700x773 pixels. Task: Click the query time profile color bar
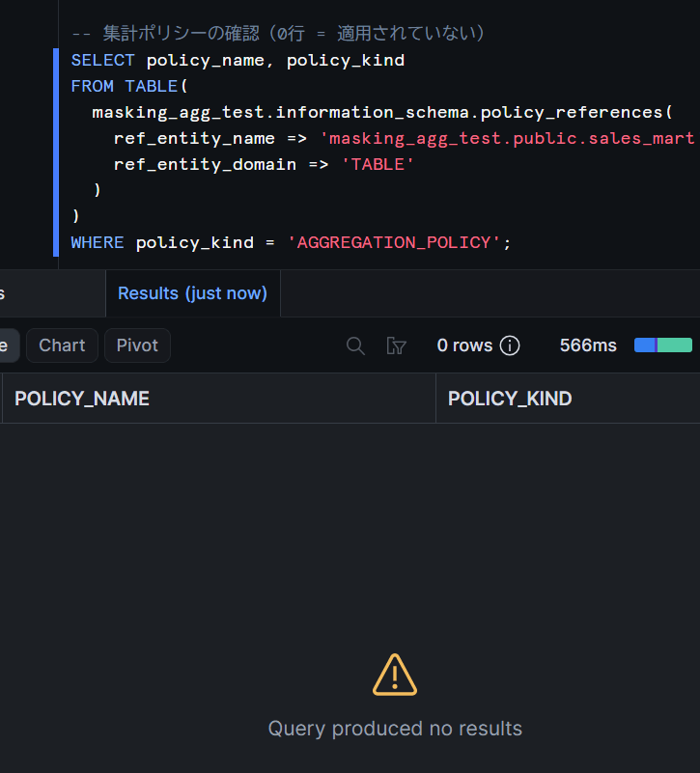pyautogui.click(x=663, y=345)
